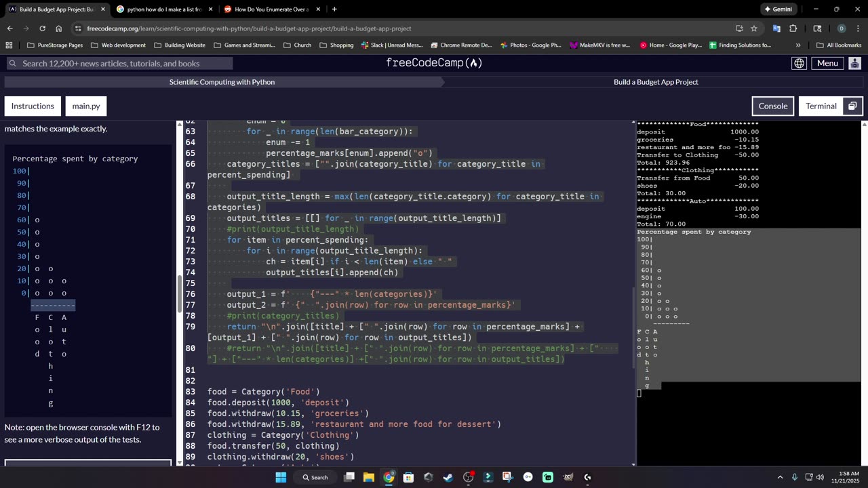The height and width of the screenshot is (488, 868).
Task: Click the browser Back arrow
Action: tap(9, 28)
